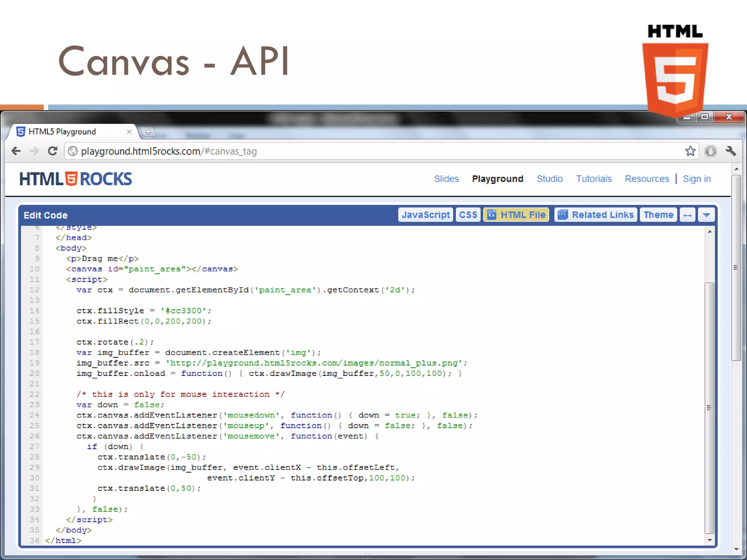747x560 pixels.
Task: Open the Slides navigation item
Action: (446, 179)
